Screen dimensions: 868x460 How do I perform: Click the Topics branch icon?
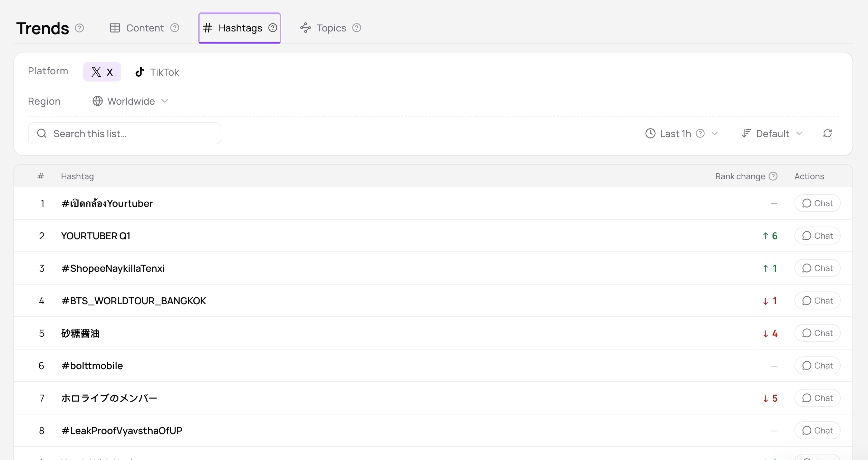(306, 28)
